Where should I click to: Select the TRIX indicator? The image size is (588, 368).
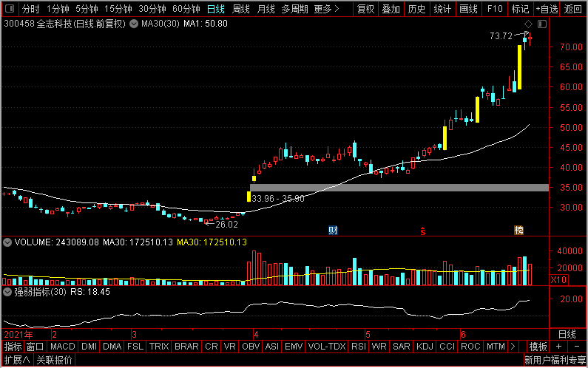tap(159, 347)
